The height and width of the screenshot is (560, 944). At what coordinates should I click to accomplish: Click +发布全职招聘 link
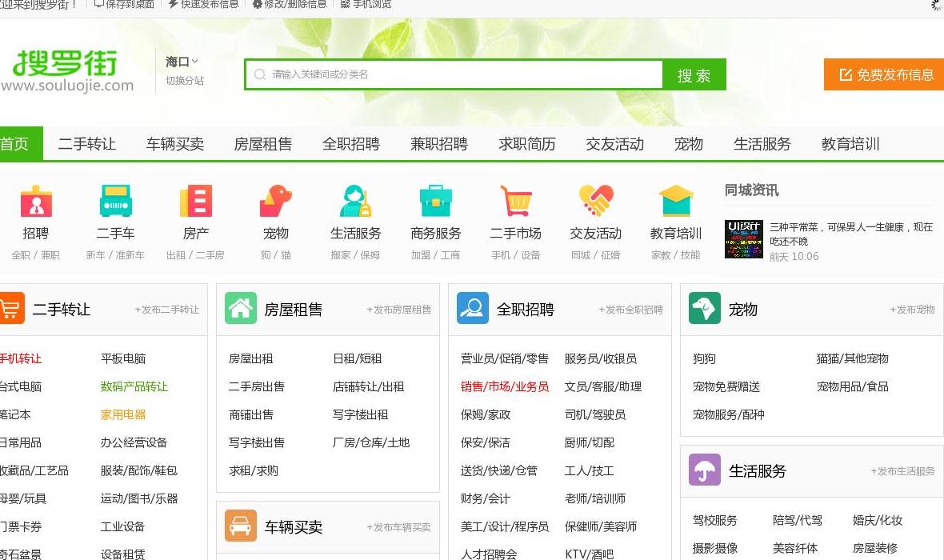coord(631,310)
